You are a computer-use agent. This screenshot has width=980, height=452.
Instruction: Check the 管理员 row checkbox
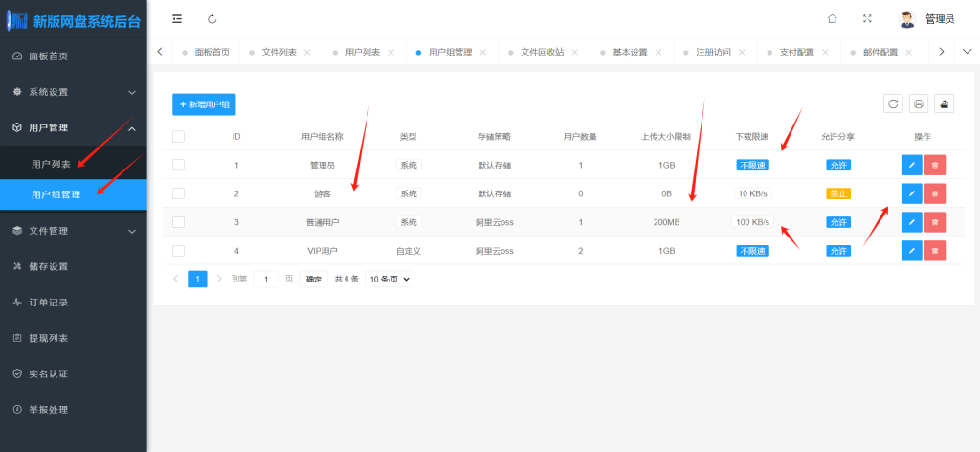178,165
